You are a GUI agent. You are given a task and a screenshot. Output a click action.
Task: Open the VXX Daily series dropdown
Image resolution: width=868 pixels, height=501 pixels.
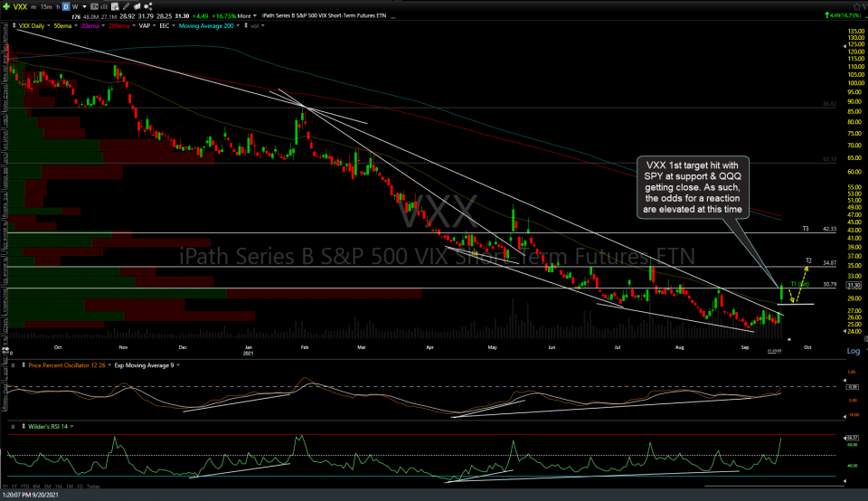[49, 25]
